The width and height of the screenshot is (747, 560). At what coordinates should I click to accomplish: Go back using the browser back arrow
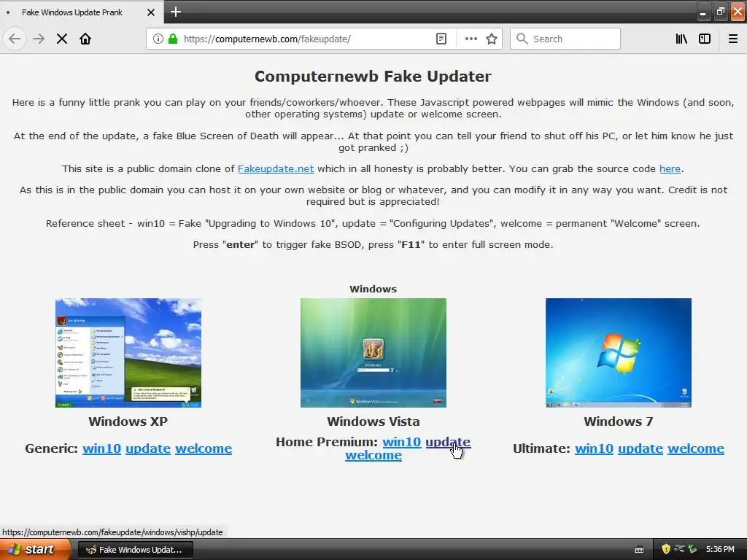pyautogui.click(x=15, y=39)
